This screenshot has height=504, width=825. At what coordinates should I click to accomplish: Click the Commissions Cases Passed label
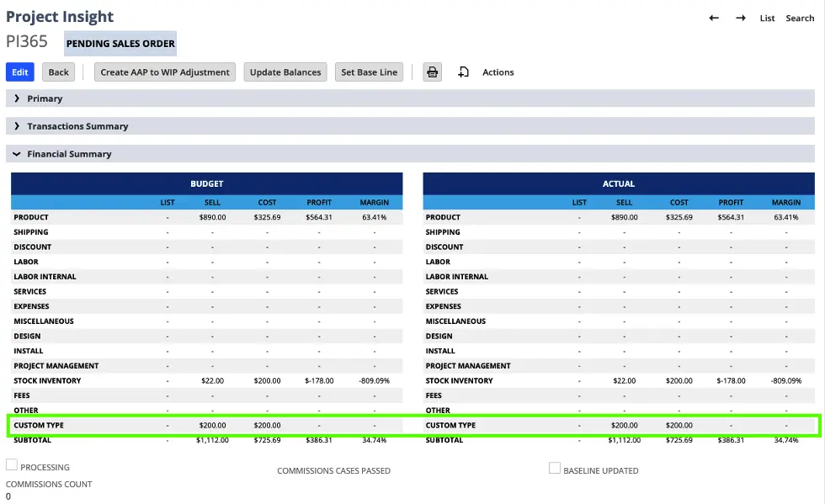[x=333, y=471]
